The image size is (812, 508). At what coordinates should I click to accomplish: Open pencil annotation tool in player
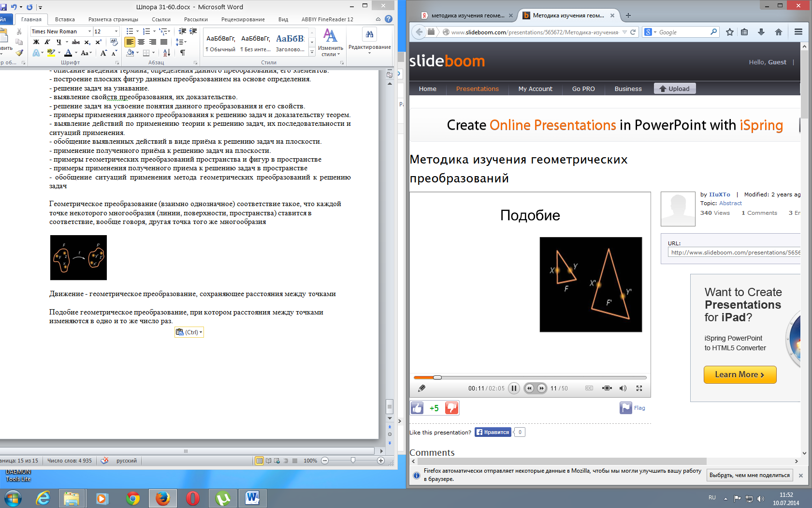[x=421, y=388]
